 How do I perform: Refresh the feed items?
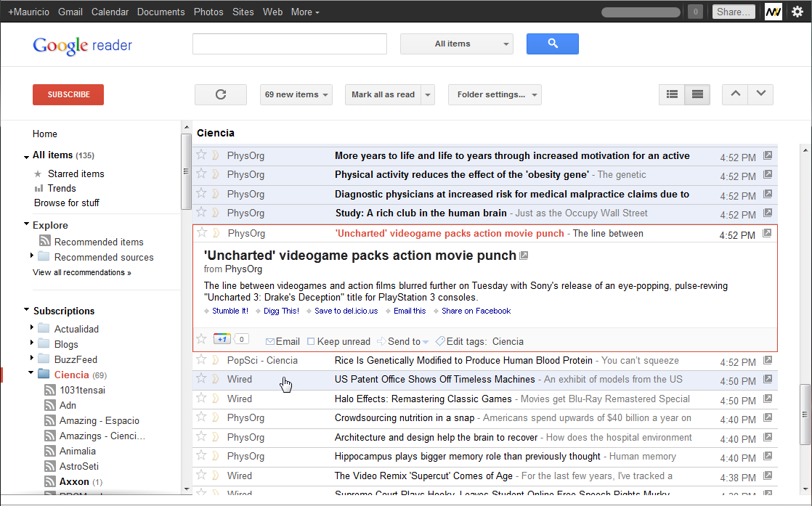pos(220,94)
